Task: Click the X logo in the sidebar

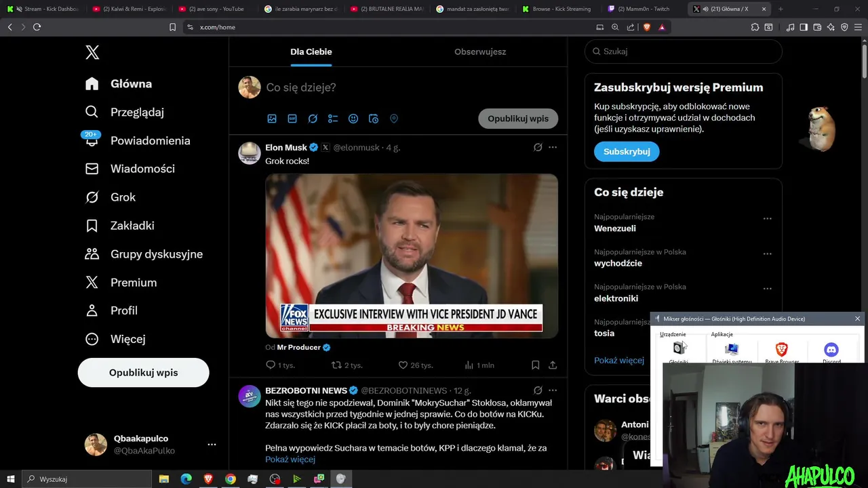Action: [92, 52]
